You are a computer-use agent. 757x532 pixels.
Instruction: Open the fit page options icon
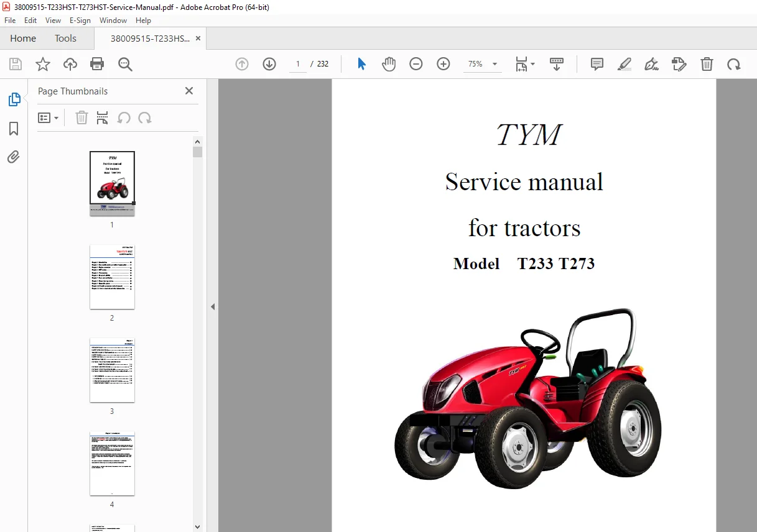click(524, 64)
